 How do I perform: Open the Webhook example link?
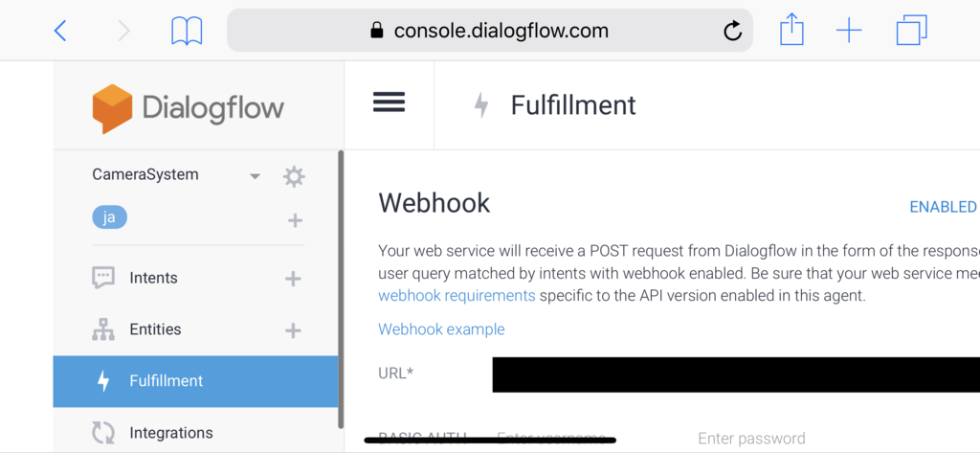pyautogui.click(x=441, y=329)
